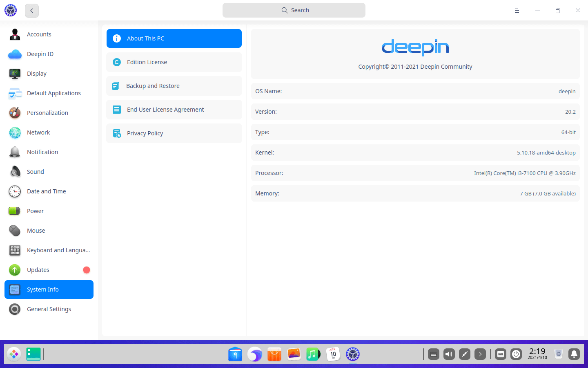The width and height of the screenshot is (588, 368).
Task: Select the Display settings icon
Action: pyautogui.click(x=15, y=74)
